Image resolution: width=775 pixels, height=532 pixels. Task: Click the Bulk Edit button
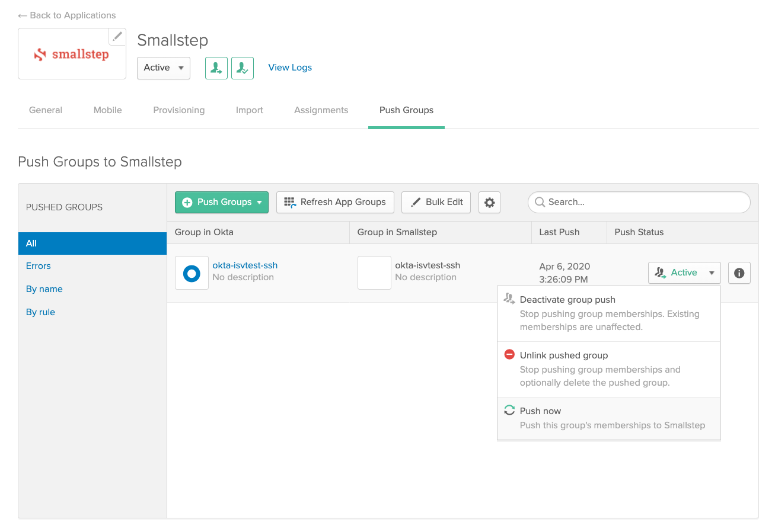click(x=436, y=203)
